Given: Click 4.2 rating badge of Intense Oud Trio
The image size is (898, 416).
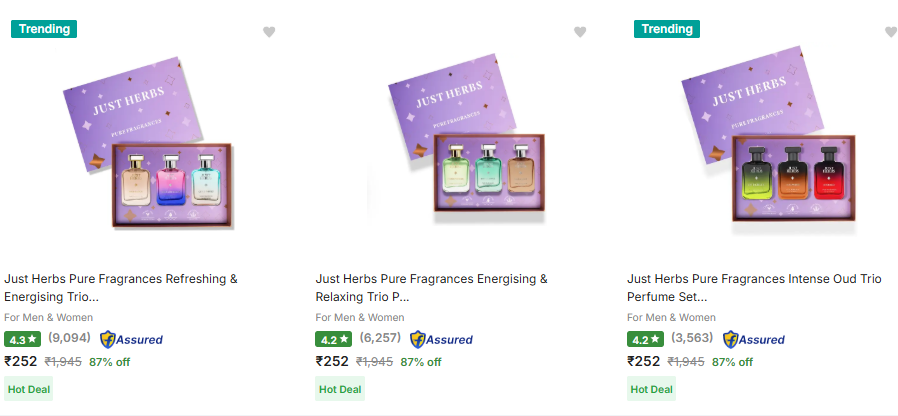Looking at the screenshot, I should (x=645, y=339).
